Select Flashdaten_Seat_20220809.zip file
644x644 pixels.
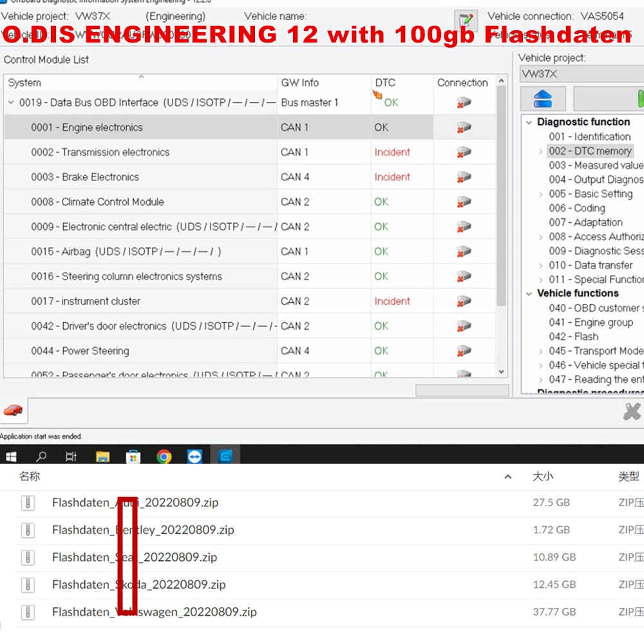pyautogui.click(x=135, y=557)
